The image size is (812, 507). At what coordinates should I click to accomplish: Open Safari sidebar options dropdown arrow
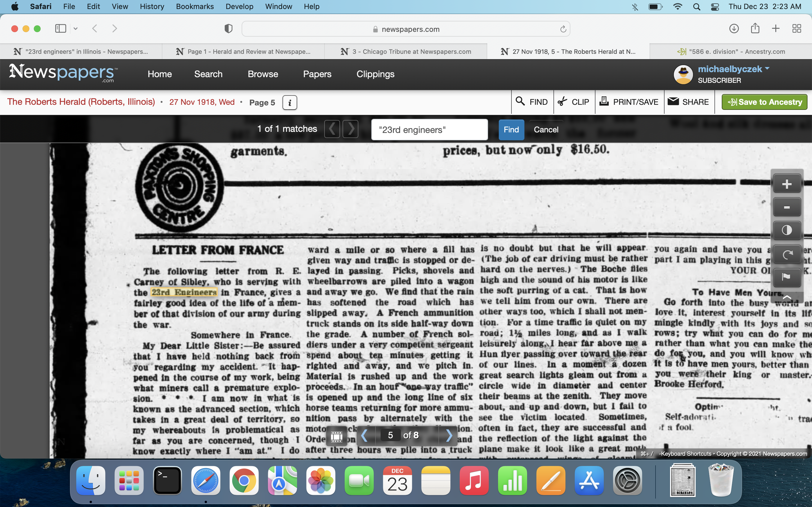(76, 29)
